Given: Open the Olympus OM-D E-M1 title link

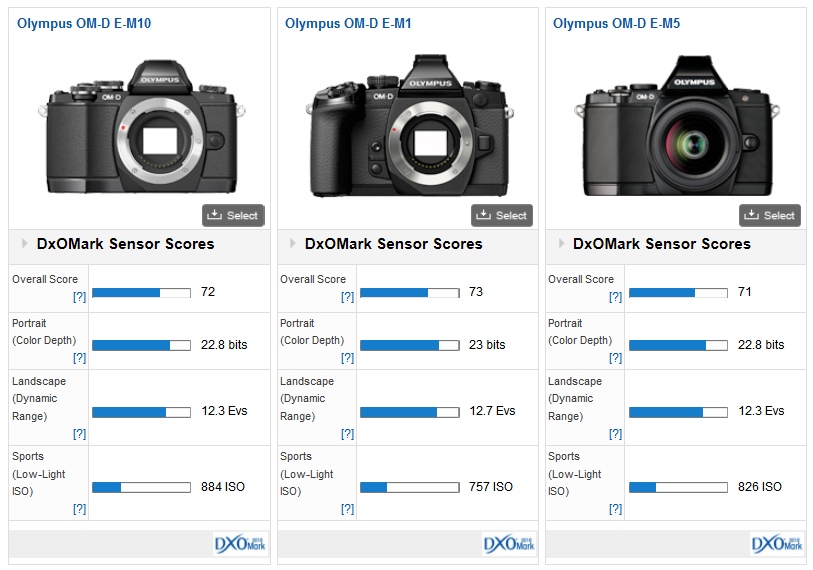Looking at the screenshot, I should [x=348, y=22].
